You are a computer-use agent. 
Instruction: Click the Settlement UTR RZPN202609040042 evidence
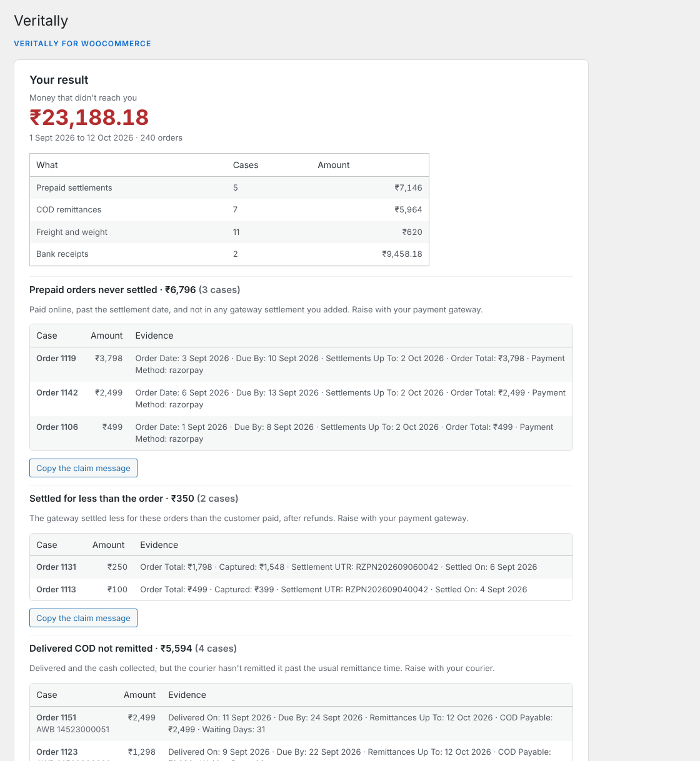point(355,590)
